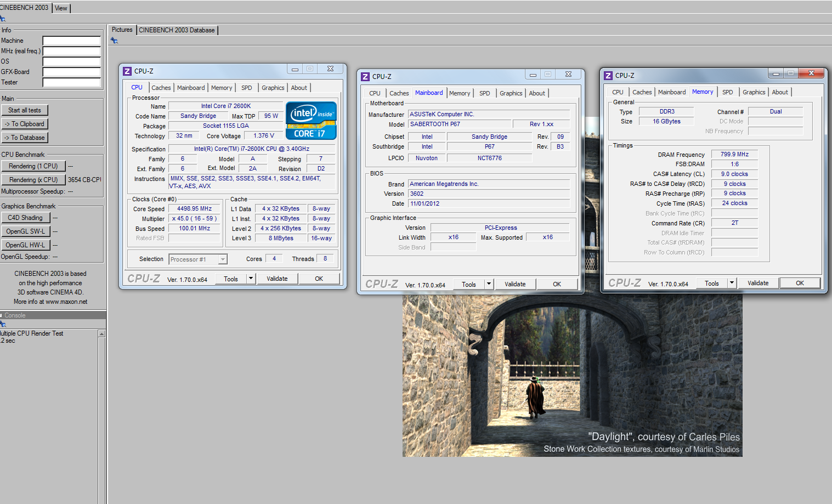The height and width of the screenshot is (504, 832).
Task: Open SPD tab in Mainboard window
Action: 485,93
